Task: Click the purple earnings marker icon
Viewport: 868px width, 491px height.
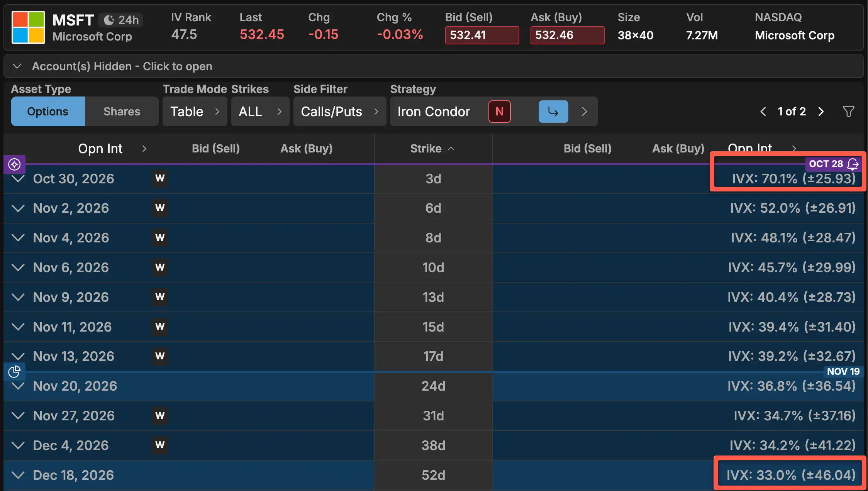Action: point(14,164)
